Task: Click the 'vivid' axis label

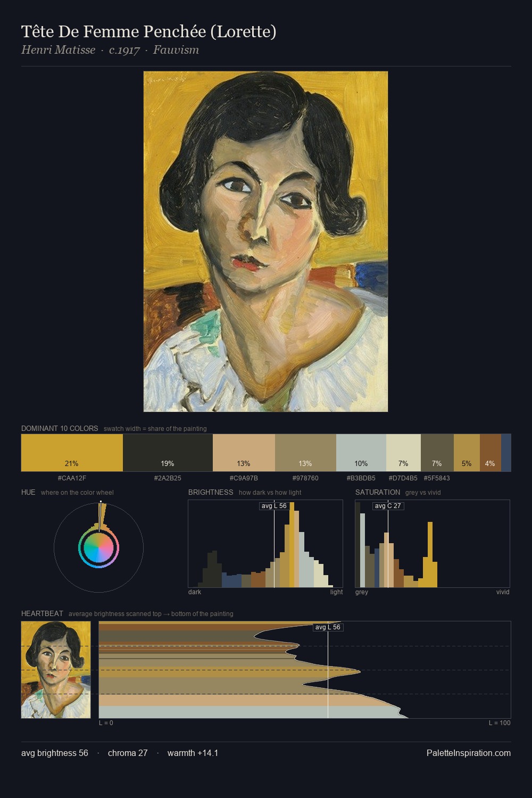Action: point(503,592)
